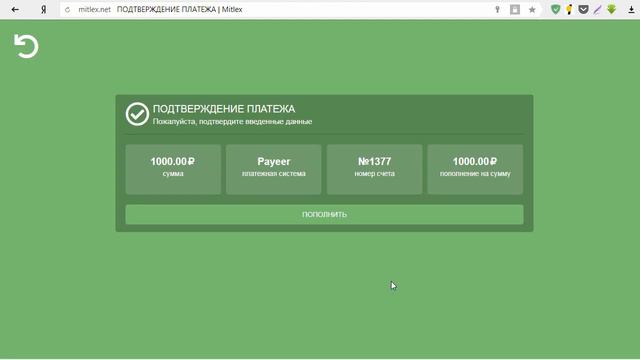This screenshot has height=360, width=640.
Task: Select the 1000.00₽ пополнение на сумму card
Action: 475,169
